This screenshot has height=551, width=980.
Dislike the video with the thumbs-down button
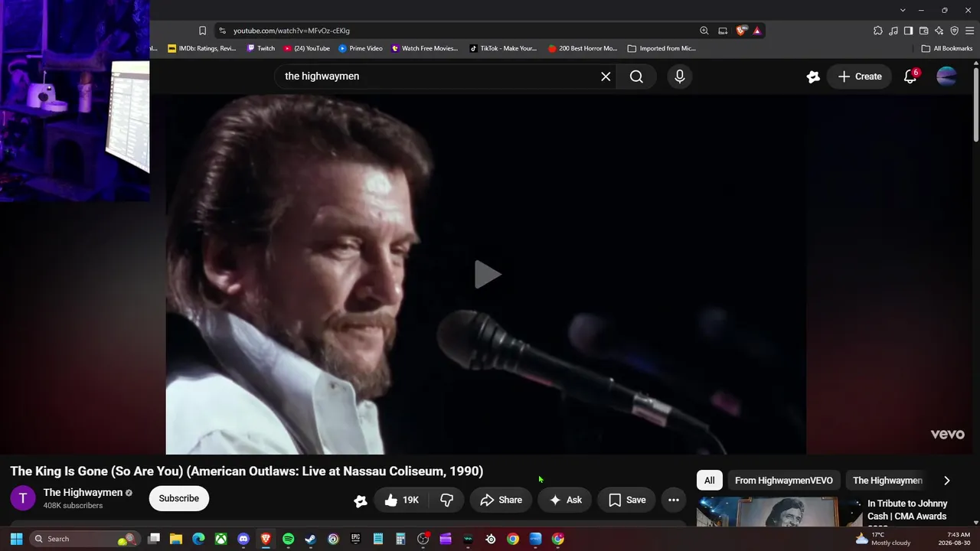click(x=446, y=500)
